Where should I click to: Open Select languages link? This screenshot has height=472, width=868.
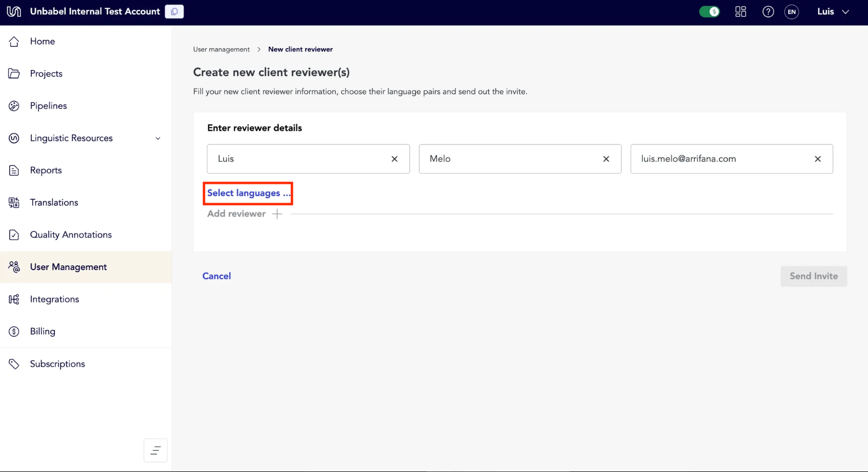(x=249, y=193)
